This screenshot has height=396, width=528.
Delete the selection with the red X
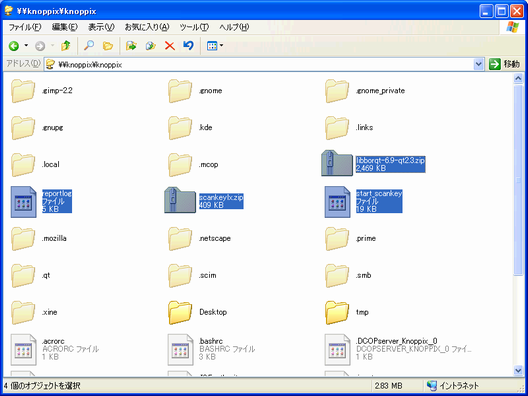[x=170, y=46]
